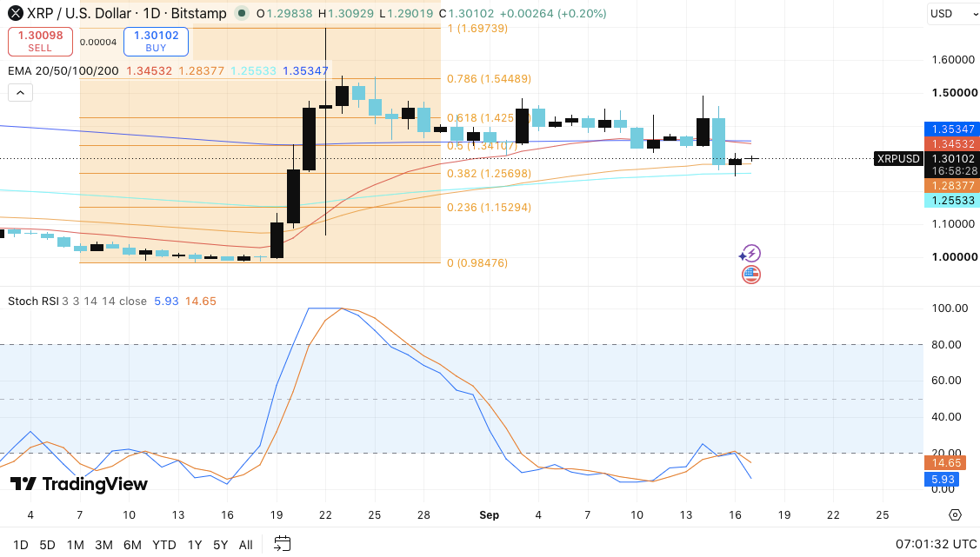Viewport: 980px width, 557px height.
Task: Show All time range
Action: tap(245, 545)
